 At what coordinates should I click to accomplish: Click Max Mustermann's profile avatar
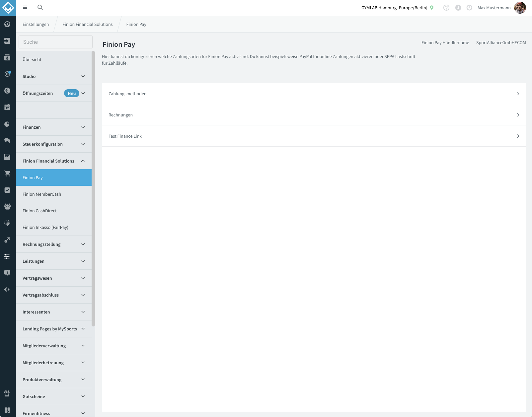(x=520, y=8)
